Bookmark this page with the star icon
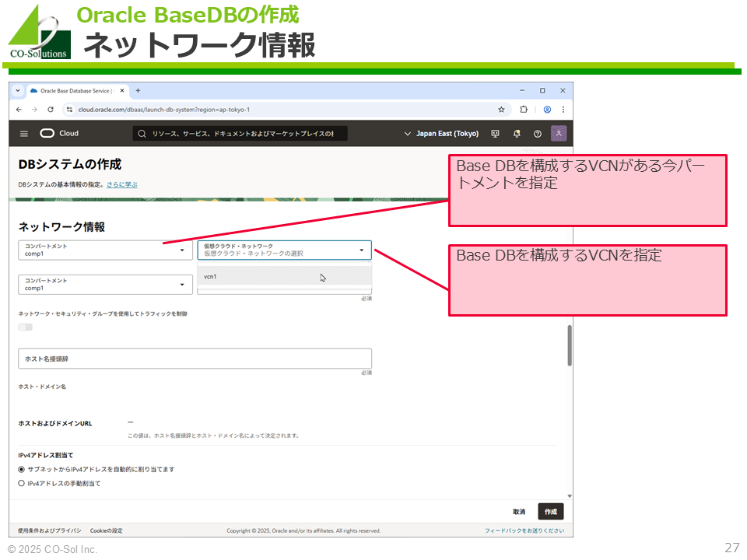Image resolution: width=747 pixels, height=560 pixels. click(501, 110)
